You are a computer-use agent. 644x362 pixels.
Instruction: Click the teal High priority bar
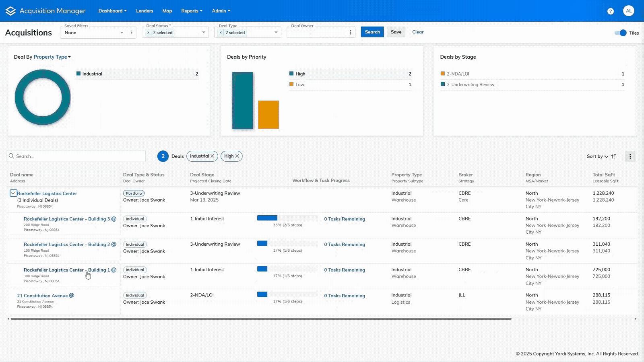(243, 101)
